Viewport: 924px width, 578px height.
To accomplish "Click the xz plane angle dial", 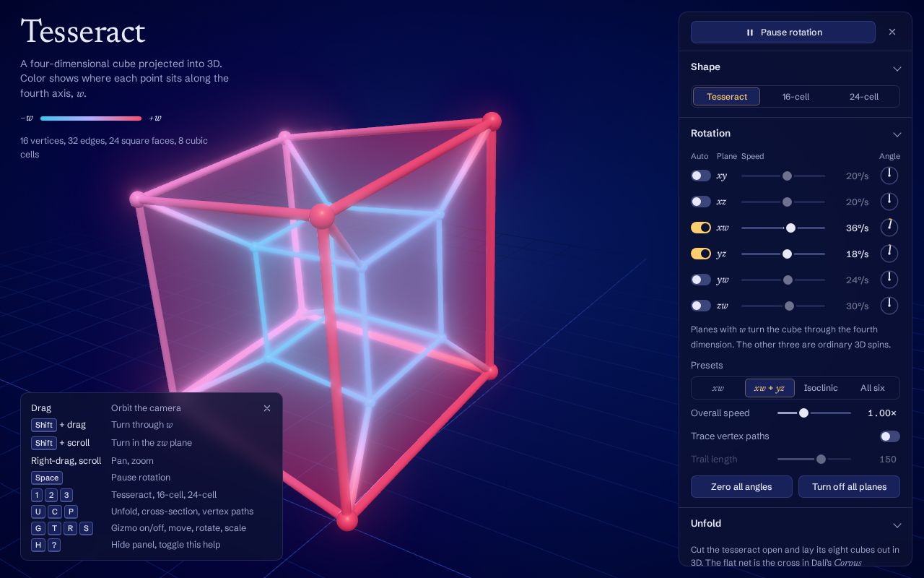I will 889,202.
